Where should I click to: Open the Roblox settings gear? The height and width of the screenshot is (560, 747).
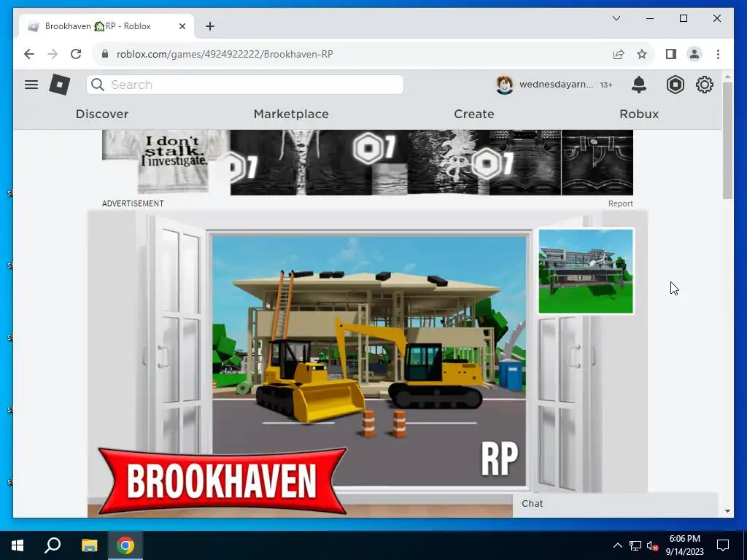click(704, 85)
